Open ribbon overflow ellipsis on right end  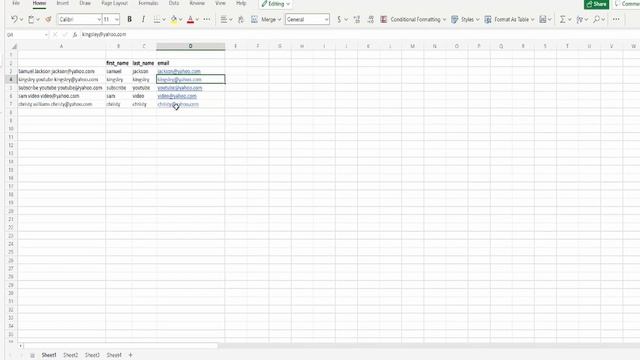pos(616,19)
